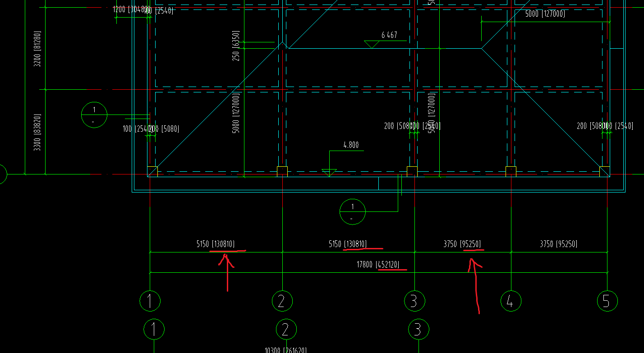Pick the axis bubble numbered 5
The height and width of the screenshot is (353, 644).
click(607, 301)
